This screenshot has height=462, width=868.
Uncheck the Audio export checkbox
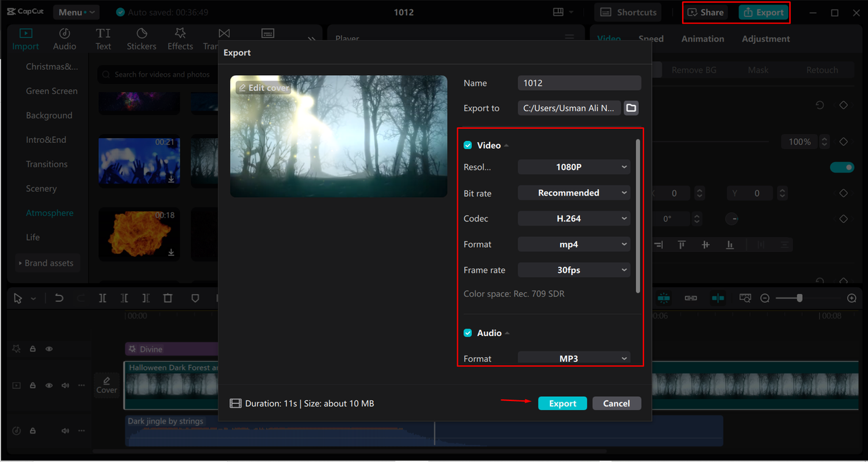468,333
